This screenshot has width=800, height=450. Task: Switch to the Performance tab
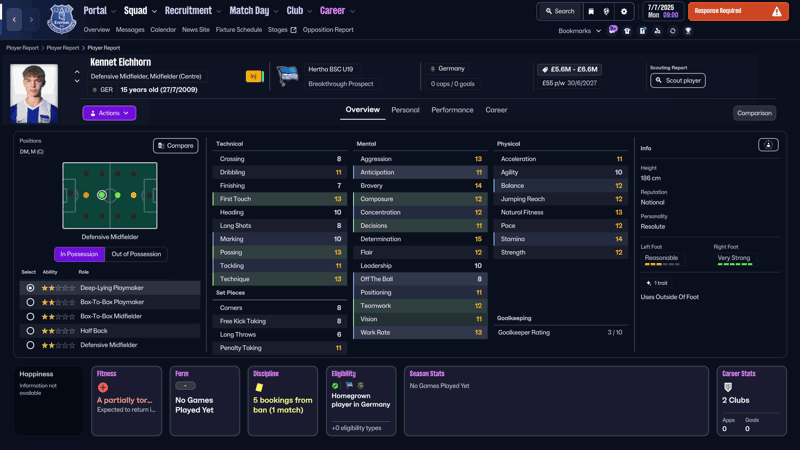tap(452, 110)
